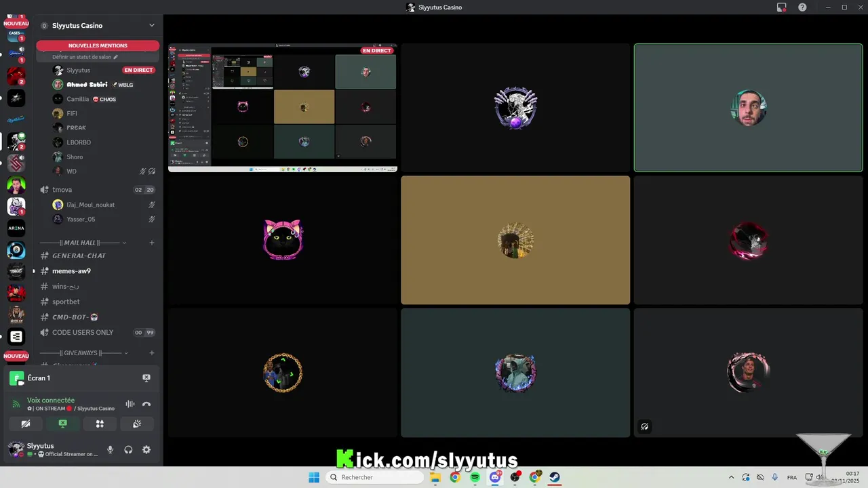Edit the voice channel status pencil
Image resolution: width=868 pixels, height=488 pixels.
(116, 57)
